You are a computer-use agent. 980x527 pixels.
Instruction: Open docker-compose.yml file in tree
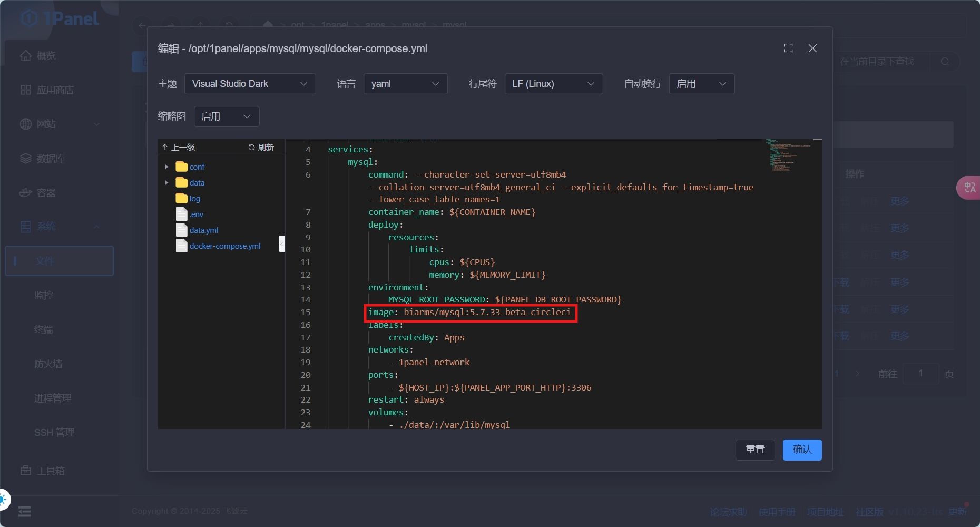click(x=224, y=246)
